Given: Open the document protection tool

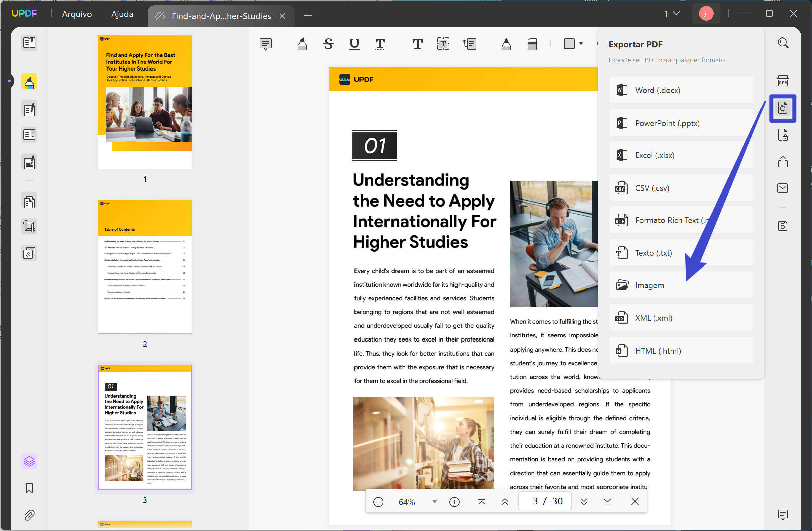Looking at the screenshot, I should click(783, 135).
